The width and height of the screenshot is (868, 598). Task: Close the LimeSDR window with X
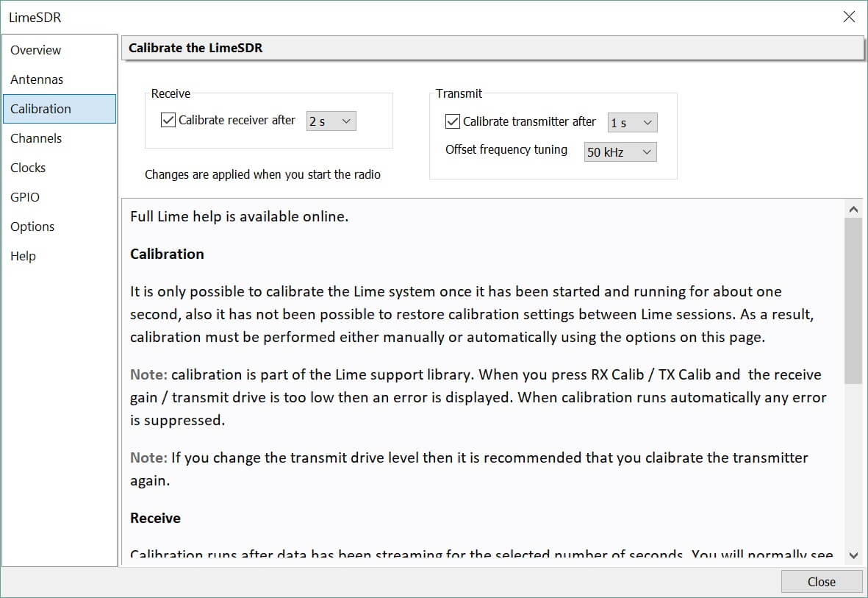(x=849, y=17)
